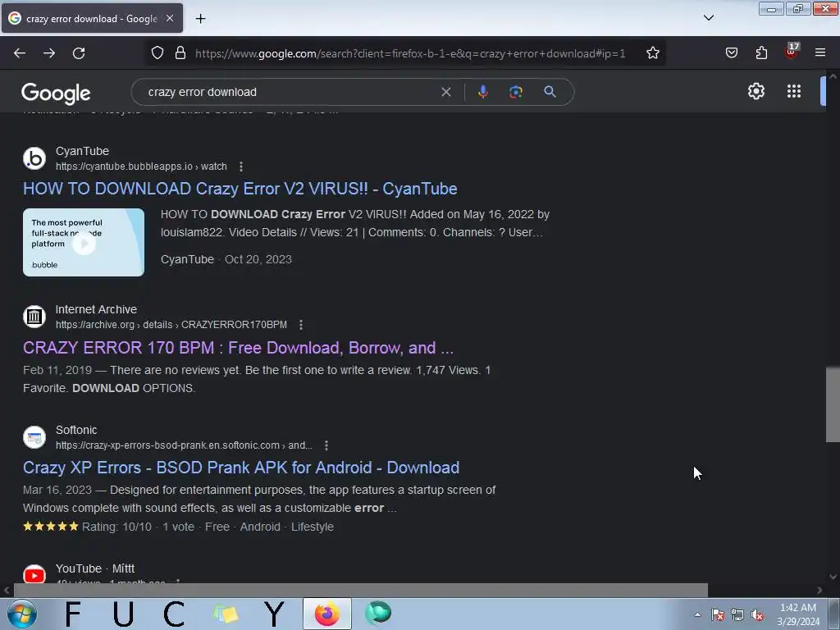Viewport: 840px width, 630px height.
Task: Click the YouTube result favicon
Action: (34, 575)
